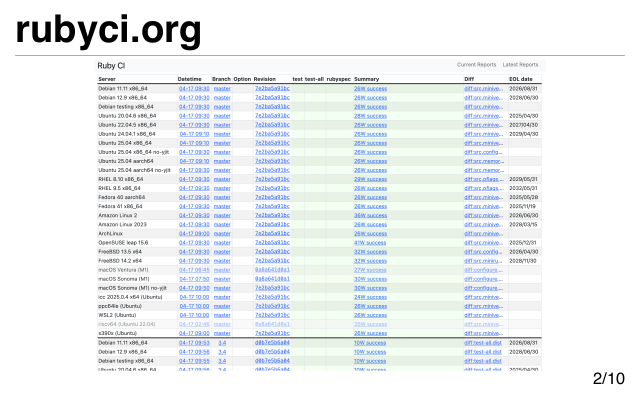Open 3.4 branch link for Debian 12.9 row

(x=222, y=352)
